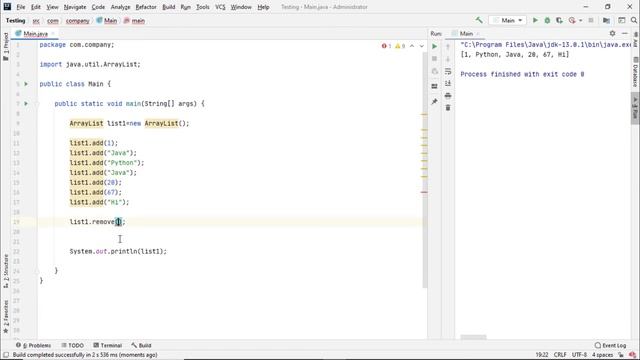
Task: Click the Build Project hammer icon
Action: pos(479,20)
